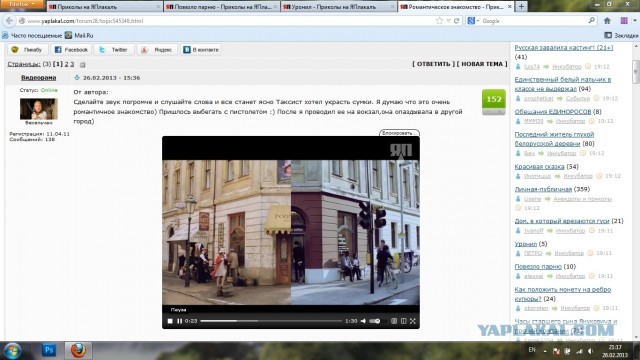The width and height of the screenshot is (640, 360).
Task: Open the "Повезло парню" sidebar topic
Action: (538, 267)
